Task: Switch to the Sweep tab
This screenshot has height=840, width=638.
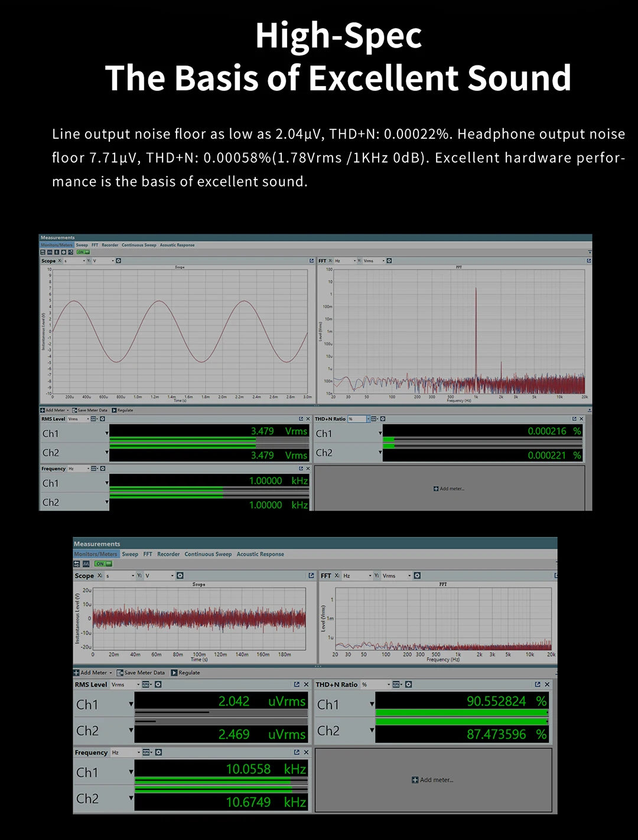Action: click(82, 245)
